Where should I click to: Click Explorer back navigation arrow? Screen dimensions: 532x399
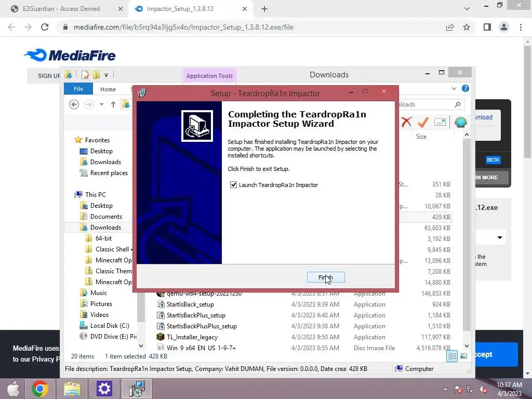click(74, 104)
